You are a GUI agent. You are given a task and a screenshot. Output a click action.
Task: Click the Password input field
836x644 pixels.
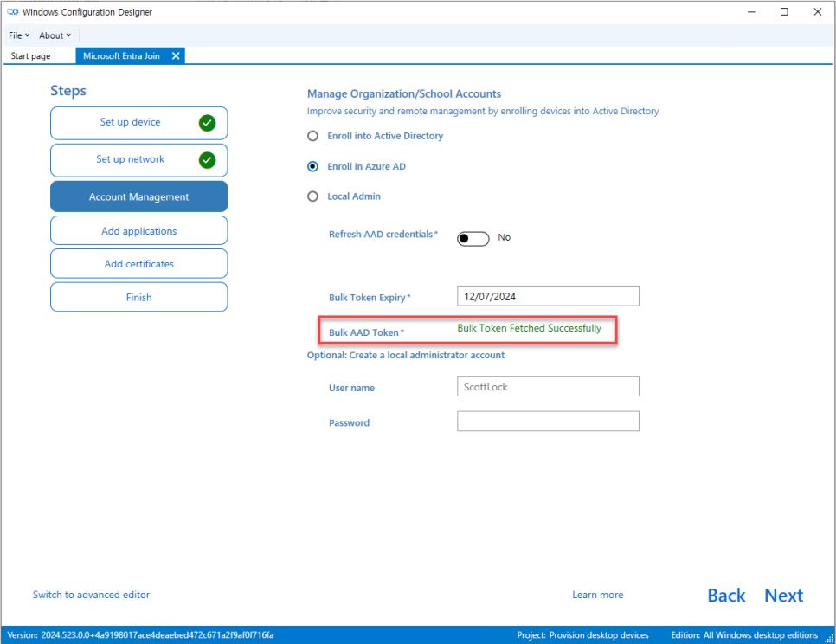[548, 422]
